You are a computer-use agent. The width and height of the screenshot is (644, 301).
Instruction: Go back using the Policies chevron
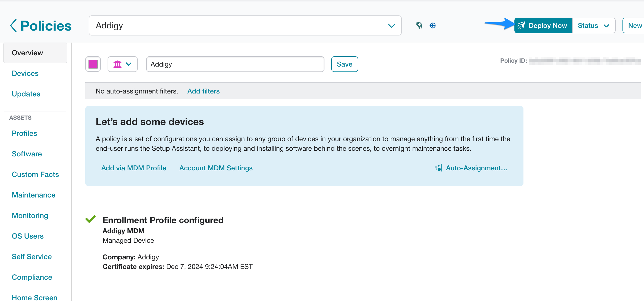click(13, 25)
